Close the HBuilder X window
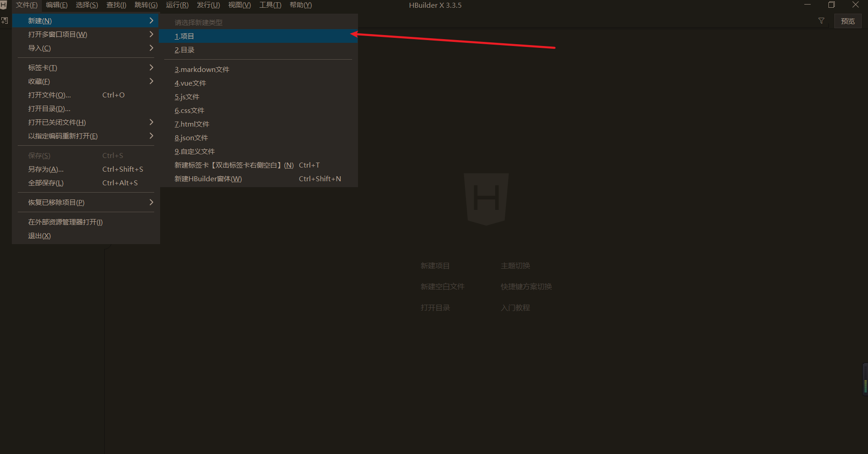 (x=856, y=5)
